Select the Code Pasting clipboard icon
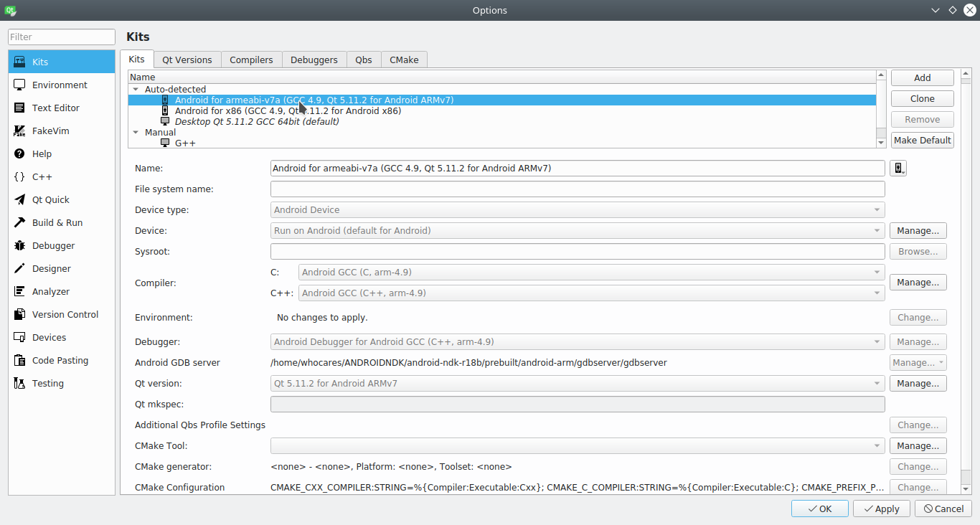The height and width of the screenshot is (525, 980). (19, 360)
